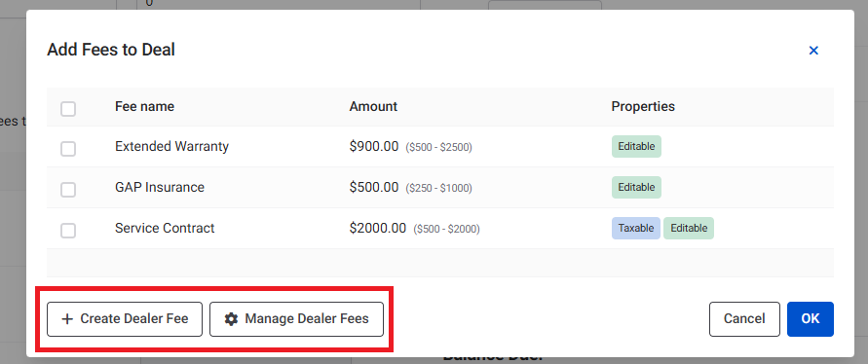This screenshot has height=364, width=868.
Task: Cancel adding fees
Action: tap(744, 319)
